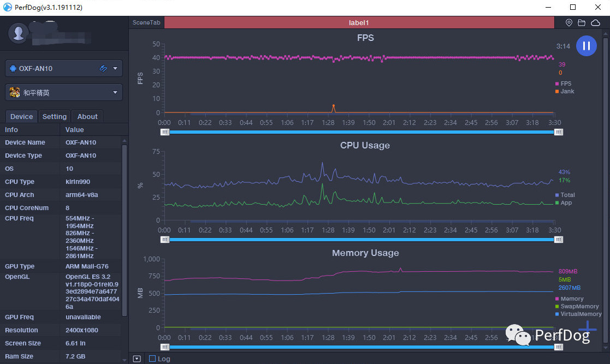This screenshot has height=364, width=610.
Task: Expand the bottom panel arrow beside Log
Action: point(137,359)
